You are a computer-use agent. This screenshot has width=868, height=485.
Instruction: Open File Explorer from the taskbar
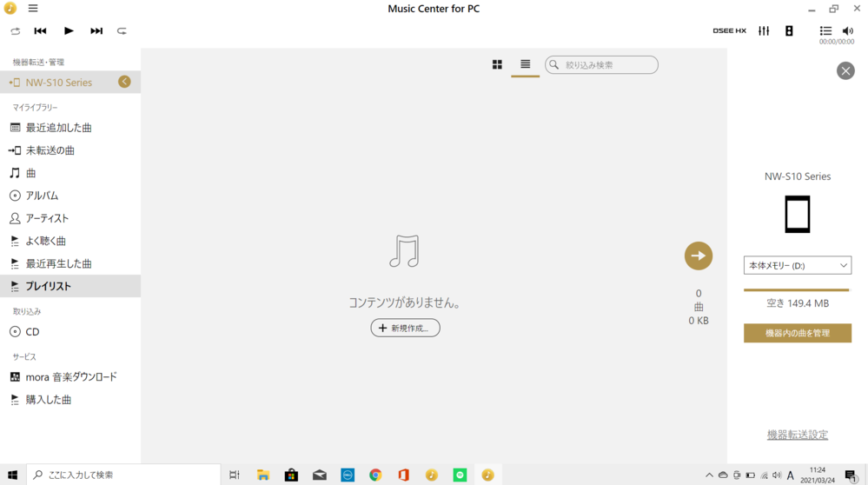pos(263,475)
